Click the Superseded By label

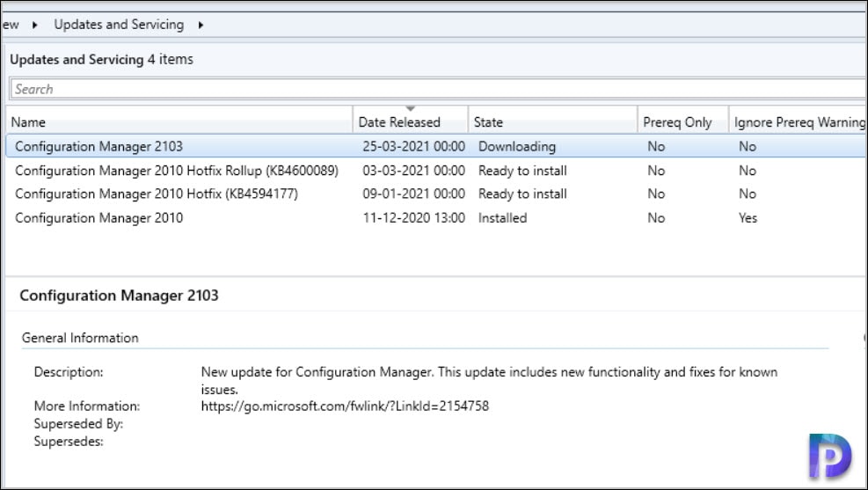click(x=78, y=423)
